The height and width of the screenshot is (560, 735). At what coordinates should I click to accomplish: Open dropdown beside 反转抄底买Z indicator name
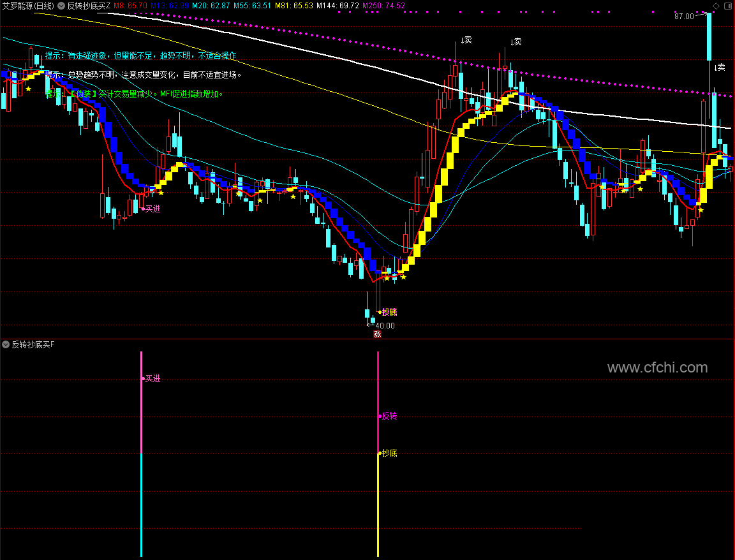[x=61, y=6]
